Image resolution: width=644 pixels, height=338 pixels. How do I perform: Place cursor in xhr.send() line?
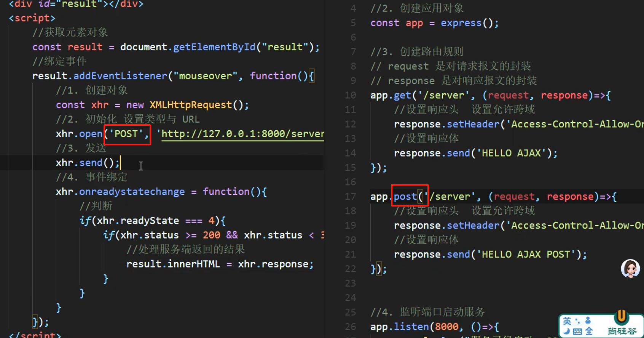(x=88, y=163)
